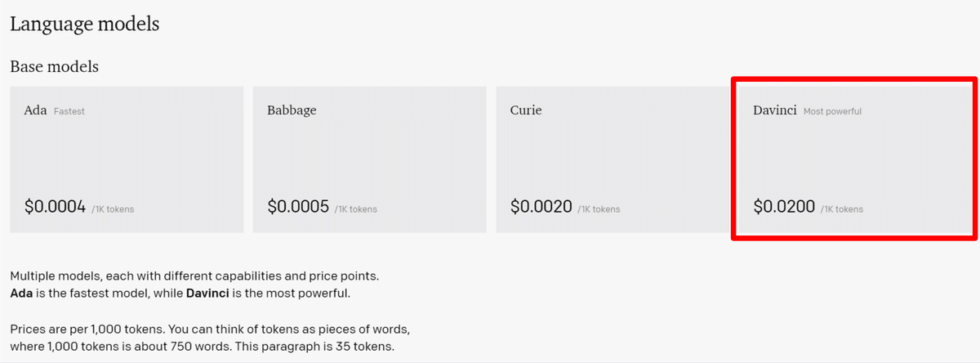
Task: Select the Babbage model card
Action: pos(369,159)
